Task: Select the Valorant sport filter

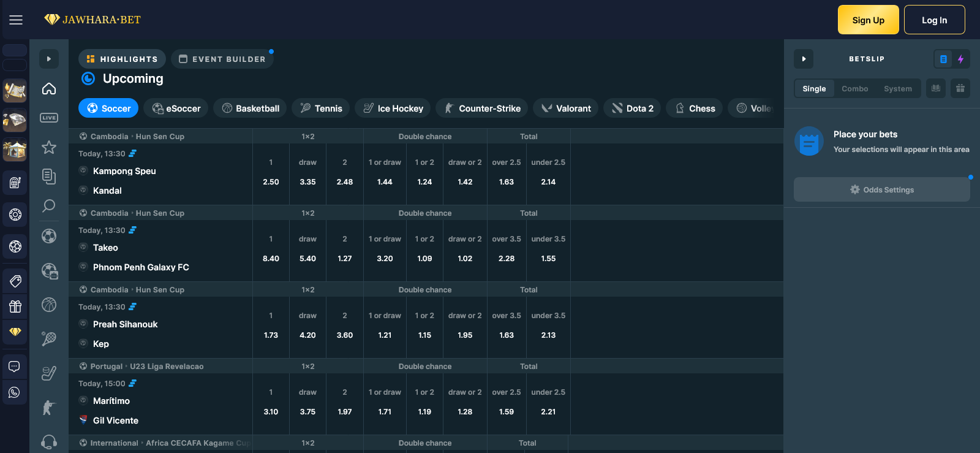Action: coord(566,108)
